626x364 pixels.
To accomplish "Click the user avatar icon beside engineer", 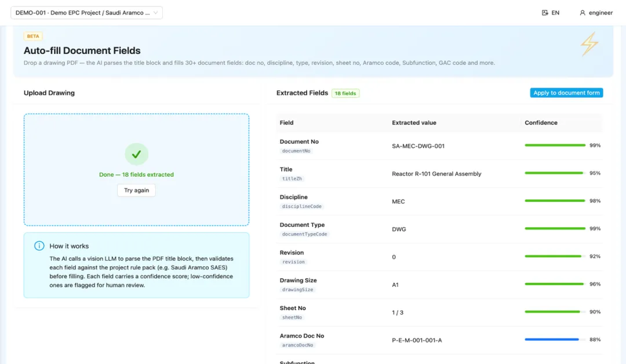I will (583, 13).
